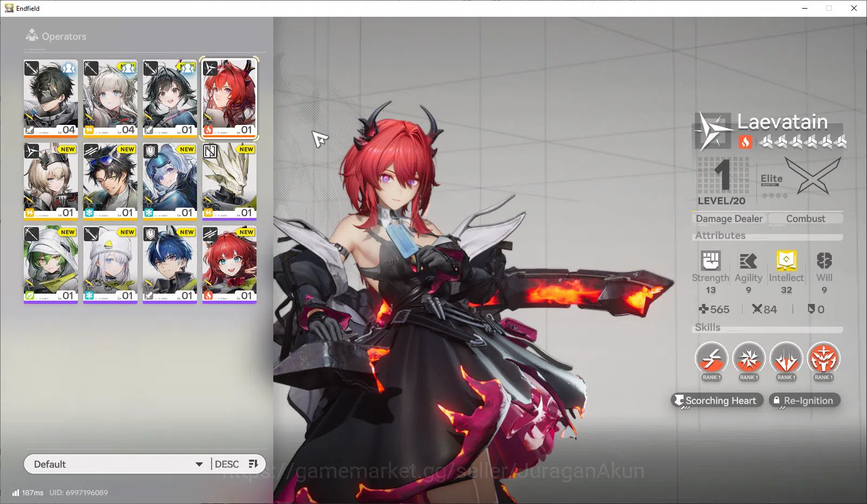Select the sunglasses-wearing dark-haired man card

tap(110, 181)
